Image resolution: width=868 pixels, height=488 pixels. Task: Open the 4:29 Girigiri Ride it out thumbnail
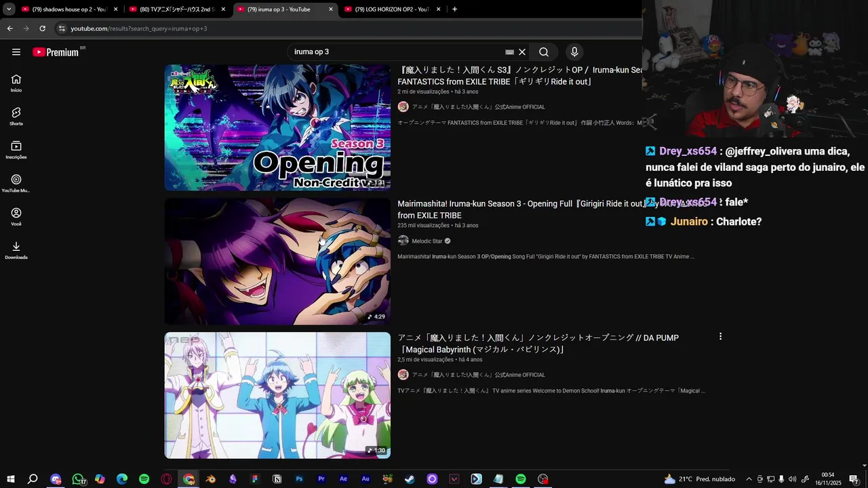[277, 262]
